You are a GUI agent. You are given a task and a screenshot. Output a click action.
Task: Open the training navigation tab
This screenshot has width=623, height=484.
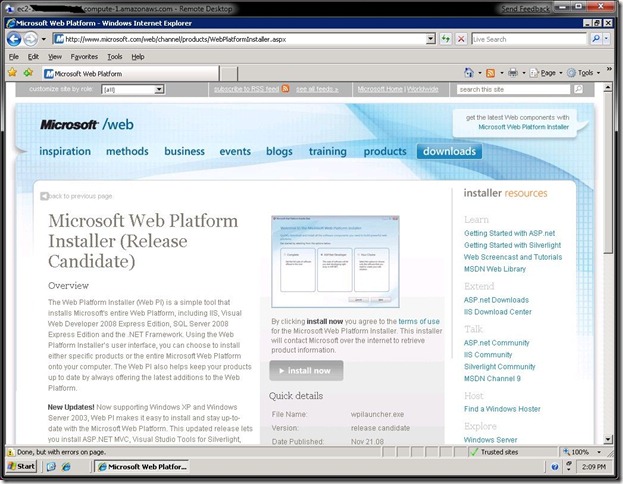[x=328, y=151]
